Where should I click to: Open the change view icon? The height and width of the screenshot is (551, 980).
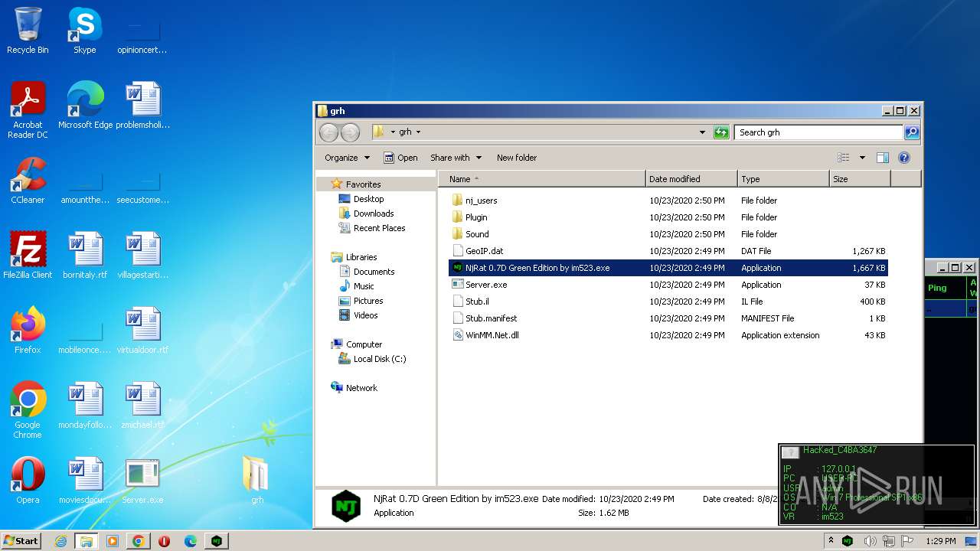843,158
